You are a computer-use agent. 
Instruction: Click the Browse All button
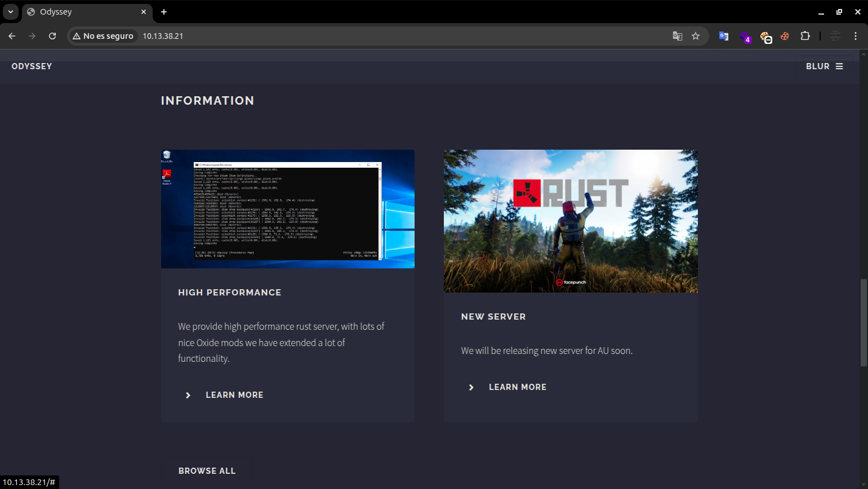click(x=207, y=471)
